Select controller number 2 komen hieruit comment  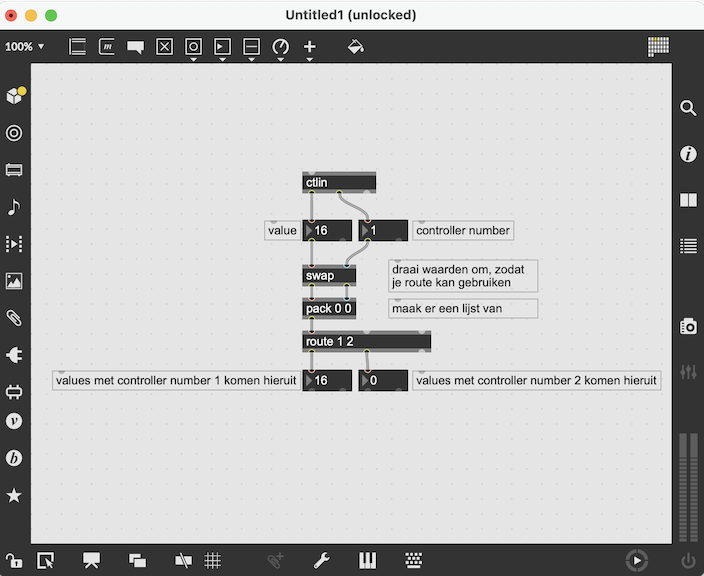tap(537, 381)
